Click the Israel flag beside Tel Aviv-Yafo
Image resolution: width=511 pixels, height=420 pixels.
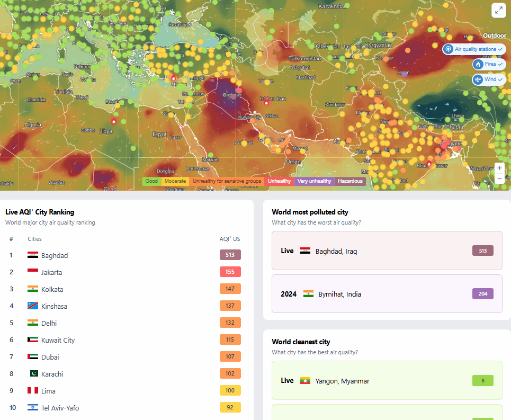click(x=33, y=408)
